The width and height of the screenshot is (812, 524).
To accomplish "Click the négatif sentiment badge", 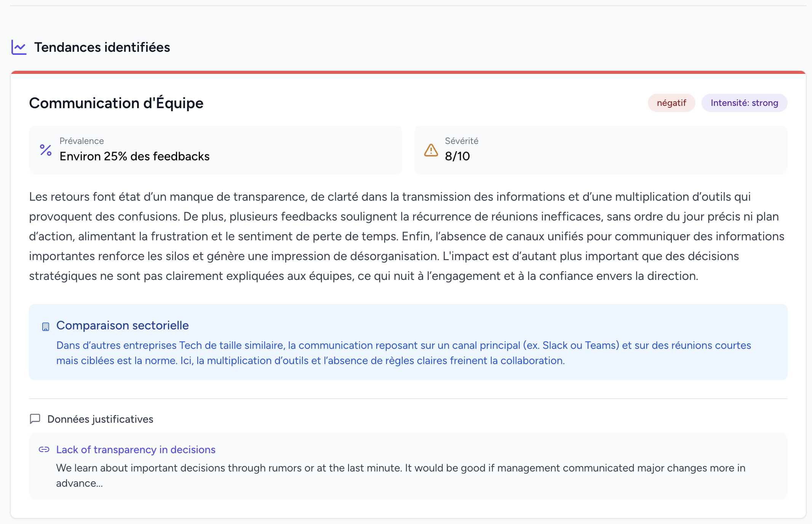I will (671, 103).
